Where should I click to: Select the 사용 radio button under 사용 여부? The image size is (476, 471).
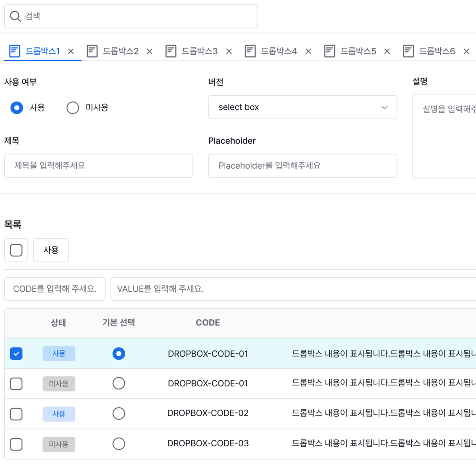tap(17, 108)
